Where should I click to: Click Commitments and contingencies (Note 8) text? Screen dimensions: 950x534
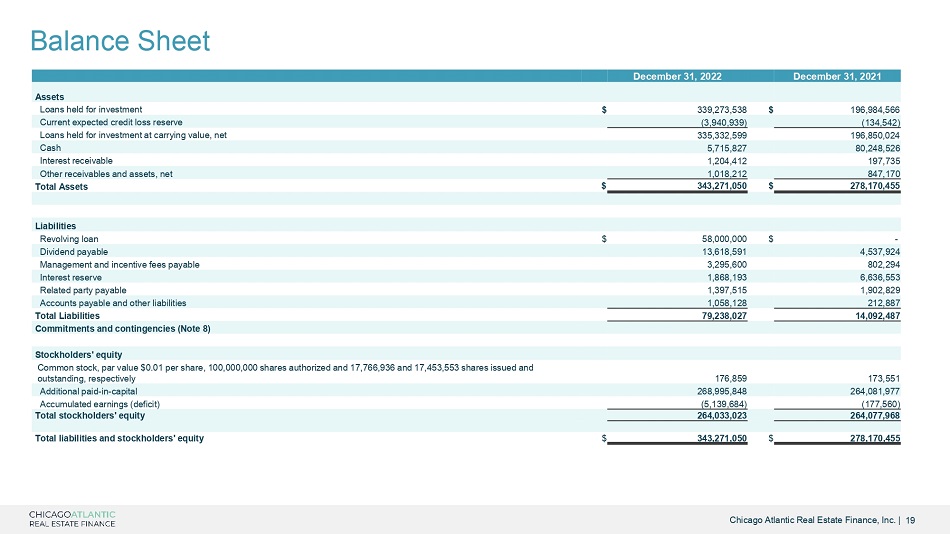pyautogui.click(x=122, y=329)
